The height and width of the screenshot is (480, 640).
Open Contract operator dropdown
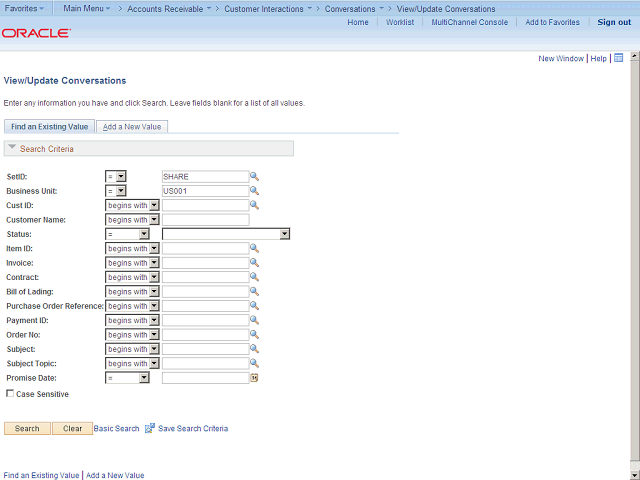[132, 277]
